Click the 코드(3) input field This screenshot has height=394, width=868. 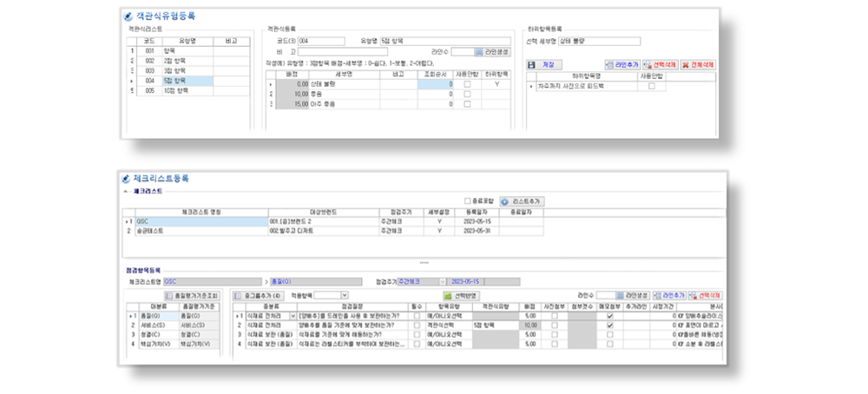click(x=321, y=41)
